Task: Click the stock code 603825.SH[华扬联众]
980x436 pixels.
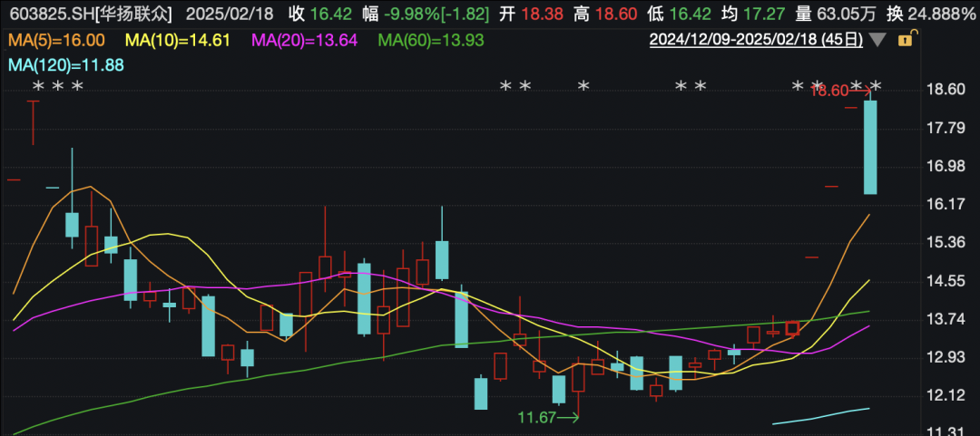Action: 91,15
